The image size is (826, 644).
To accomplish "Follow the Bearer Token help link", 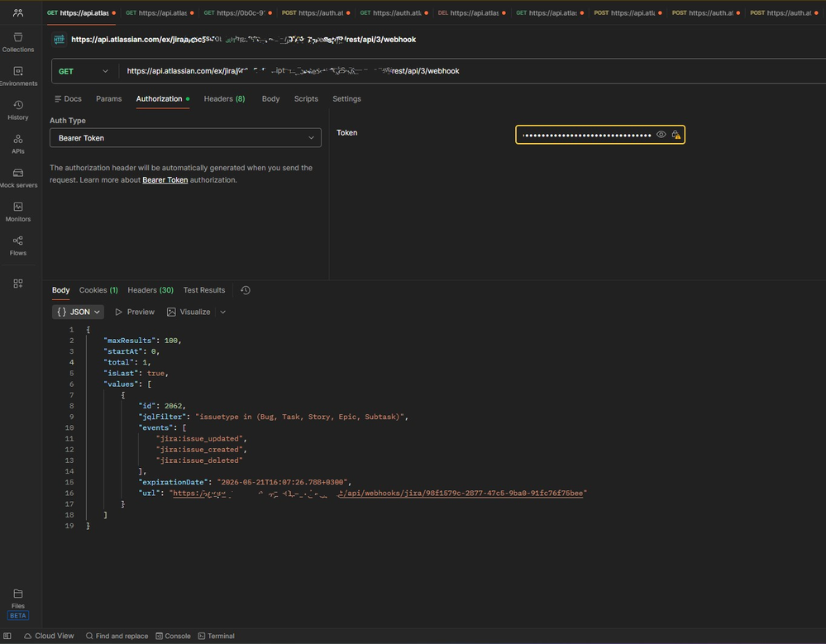I will (x=165, y=179).
